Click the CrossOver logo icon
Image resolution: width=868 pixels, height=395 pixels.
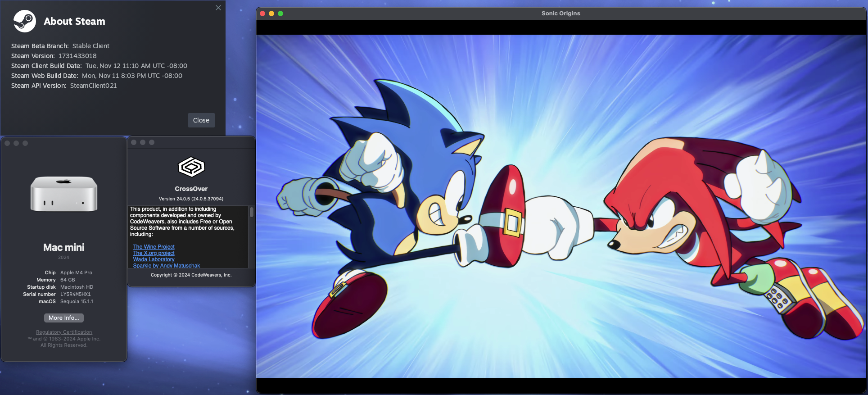tap(191, 167)
